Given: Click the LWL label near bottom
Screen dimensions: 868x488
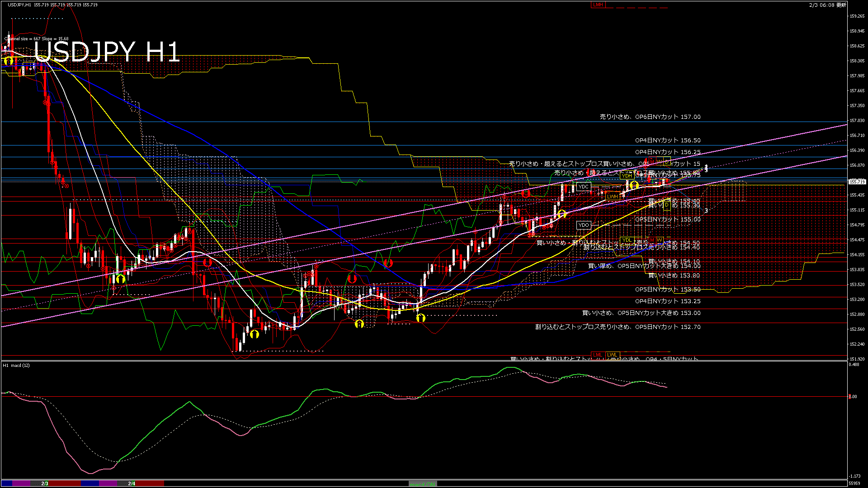Looking at the screenshot, I should (612, 355).
